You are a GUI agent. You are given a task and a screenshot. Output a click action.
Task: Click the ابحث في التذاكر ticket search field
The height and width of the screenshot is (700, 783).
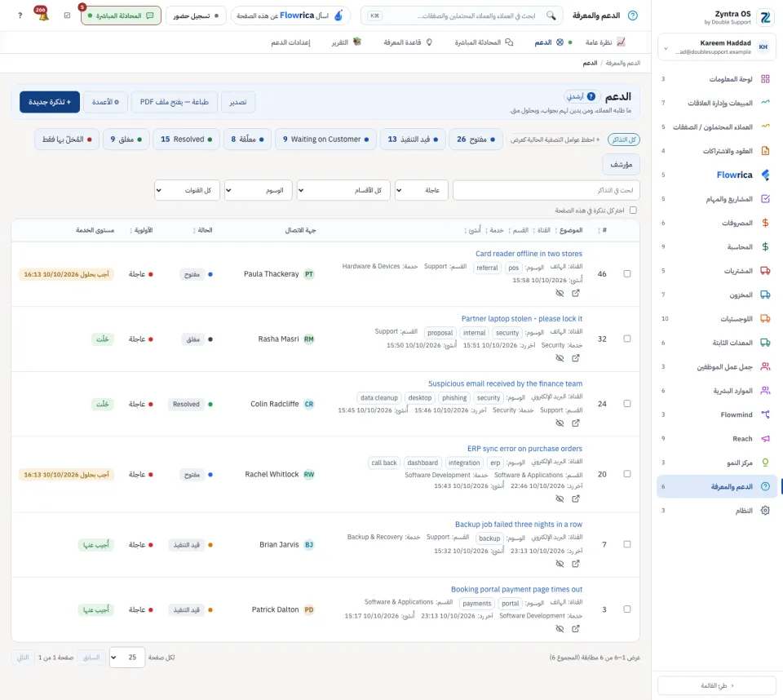(x=546, y=190)
